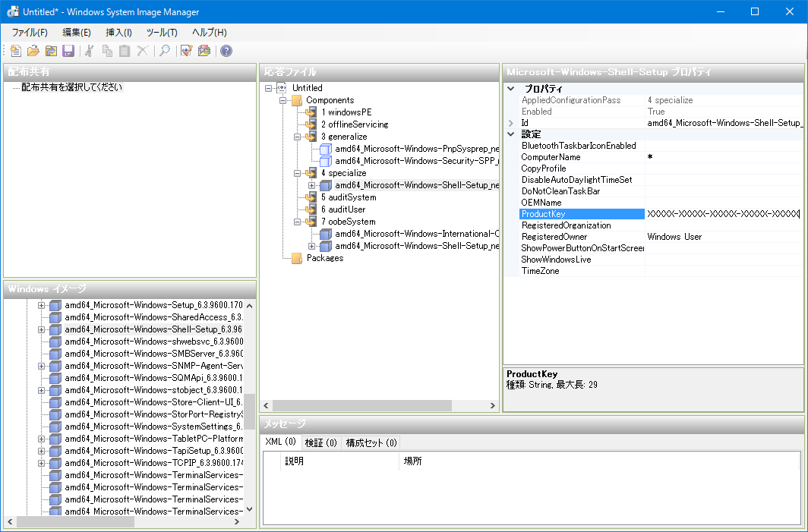Click Windows image vertical scrollbar up arrow
This screenshot has height=532, width=808.
[249, 305]
